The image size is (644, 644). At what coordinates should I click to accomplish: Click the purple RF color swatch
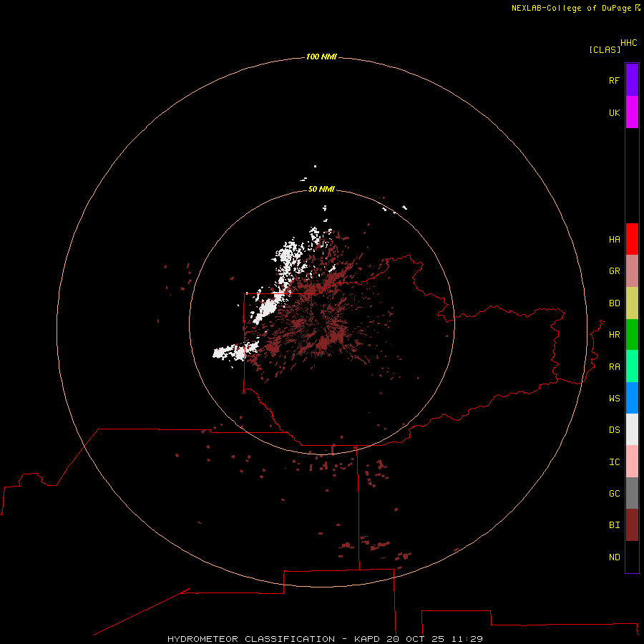pos(632,80)
